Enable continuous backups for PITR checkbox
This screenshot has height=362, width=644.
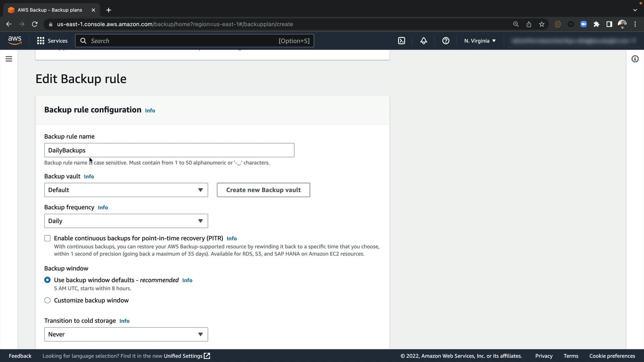point(47,238)
